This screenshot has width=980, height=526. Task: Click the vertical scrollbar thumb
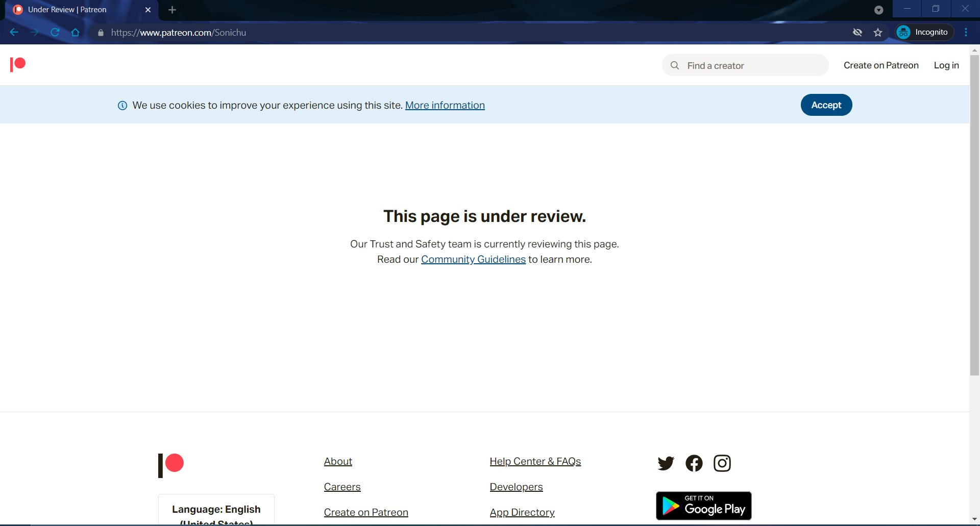coord(974,214)
